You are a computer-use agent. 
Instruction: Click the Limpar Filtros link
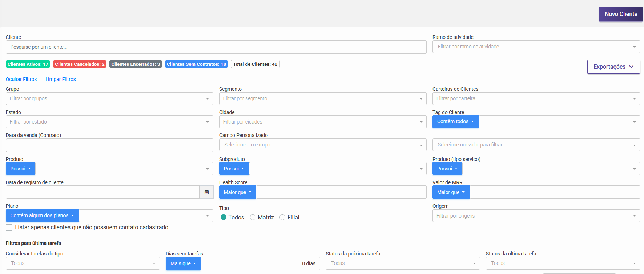[x=61, y=79]
